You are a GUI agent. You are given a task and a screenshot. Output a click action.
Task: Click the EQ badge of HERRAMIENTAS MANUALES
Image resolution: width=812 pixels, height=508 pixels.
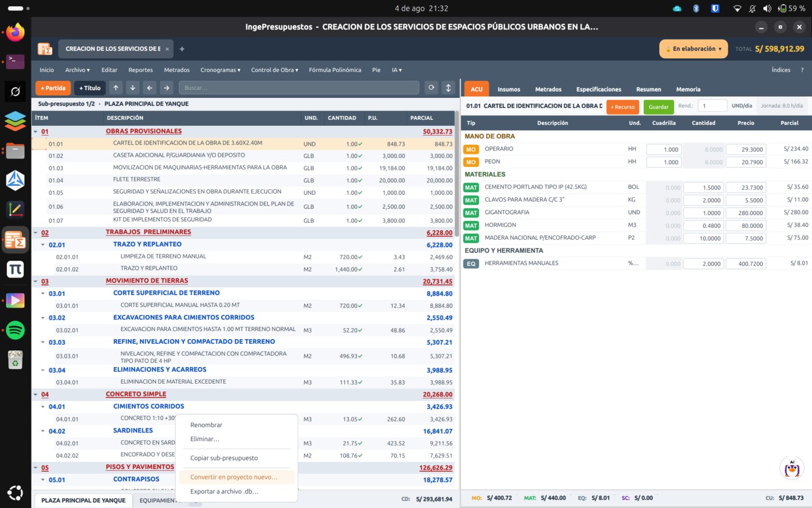click(471, 264)
